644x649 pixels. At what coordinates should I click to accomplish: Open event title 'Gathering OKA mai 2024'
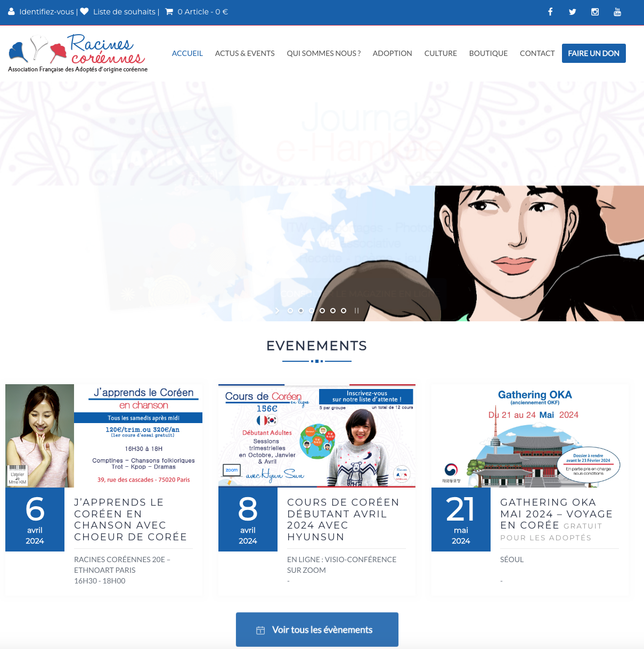pos(557,520)
